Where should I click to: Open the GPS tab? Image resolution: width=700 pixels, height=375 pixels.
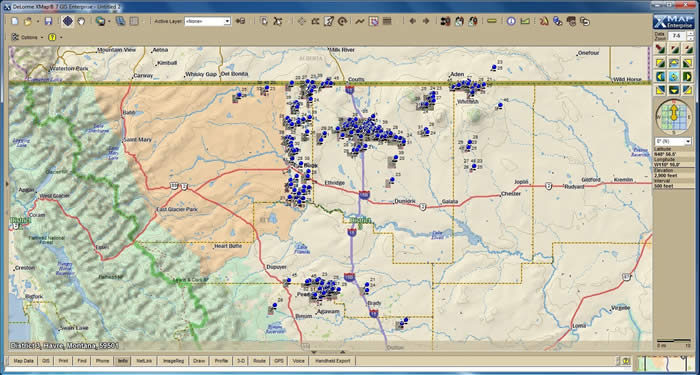pyautogui.click(x=279, y=360)
